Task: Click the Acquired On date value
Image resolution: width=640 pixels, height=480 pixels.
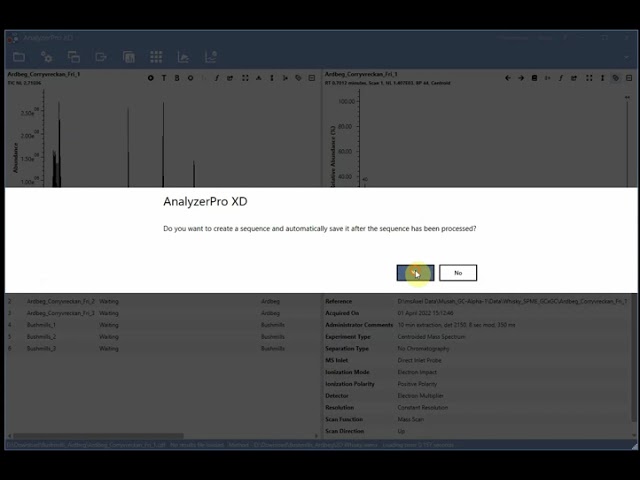Action: (x=425, y=313)
